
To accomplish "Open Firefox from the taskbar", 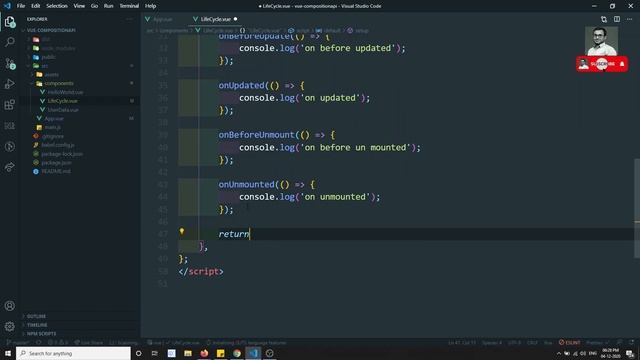I will (204, 353).
